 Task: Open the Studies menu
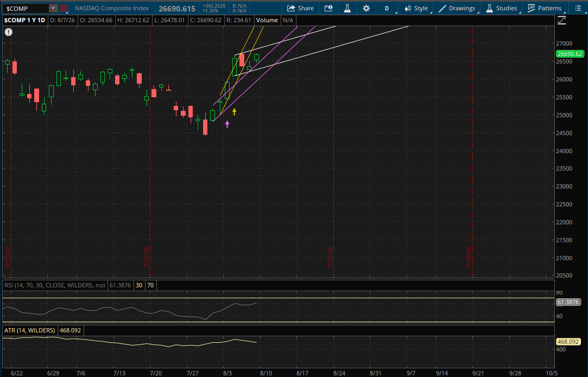501,8
